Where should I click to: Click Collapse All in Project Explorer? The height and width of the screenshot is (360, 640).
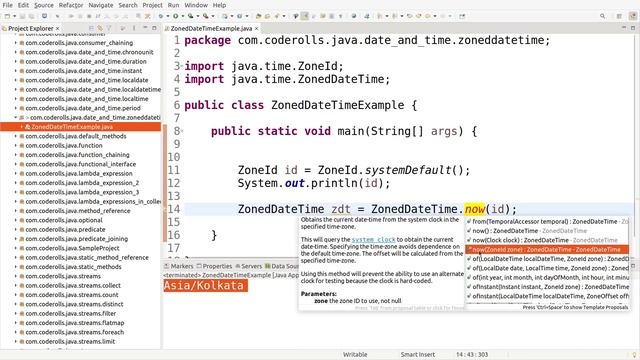tap(91, 28)
